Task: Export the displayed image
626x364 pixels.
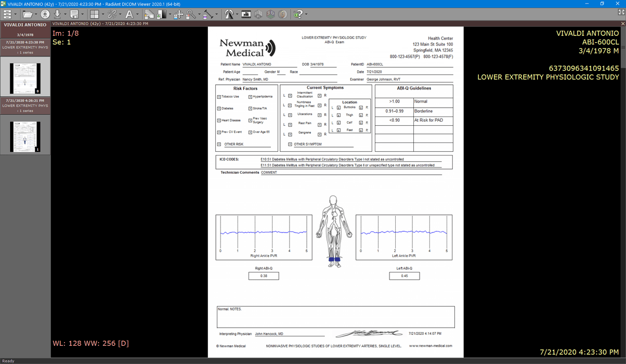Action: click(74, 14)
